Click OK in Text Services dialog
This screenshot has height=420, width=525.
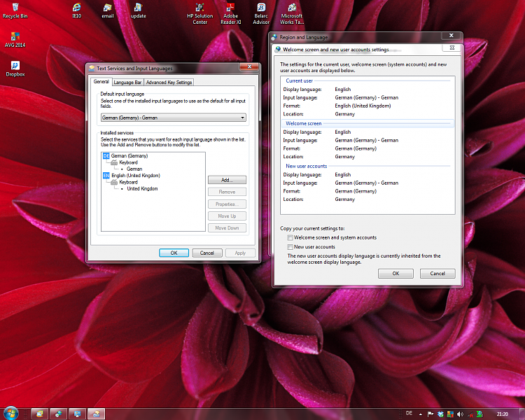tap(174, 253)
